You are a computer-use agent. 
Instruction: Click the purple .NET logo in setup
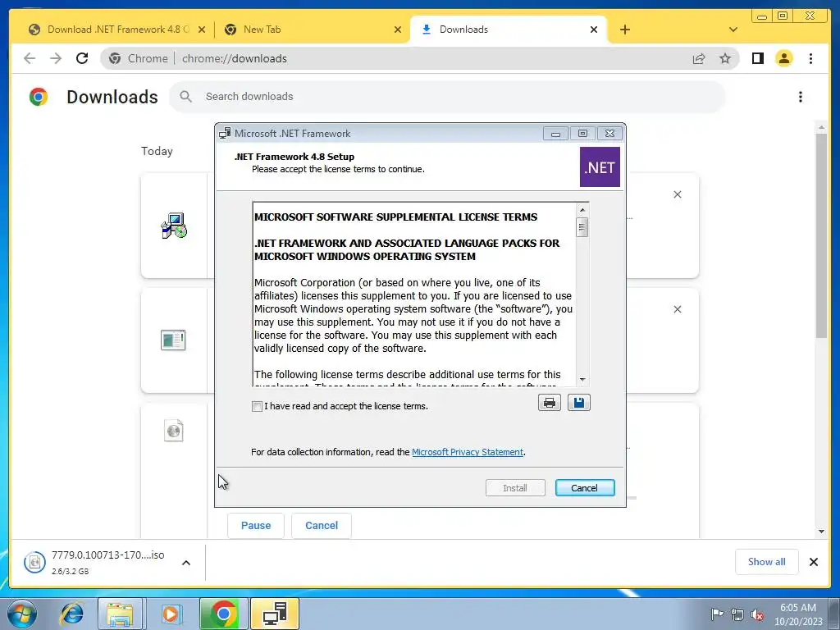pyautogui.click(x=600, y=167)
